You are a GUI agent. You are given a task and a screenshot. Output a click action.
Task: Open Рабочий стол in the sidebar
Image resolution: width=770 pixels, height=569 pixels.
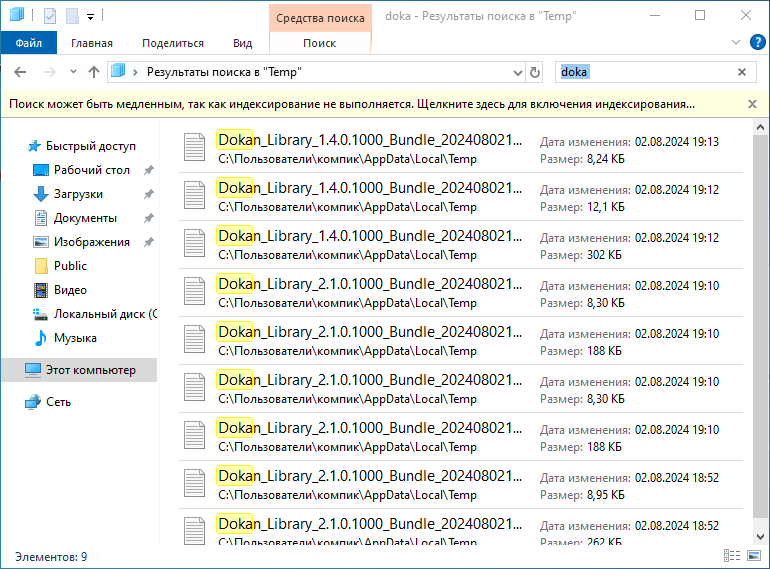92,170
